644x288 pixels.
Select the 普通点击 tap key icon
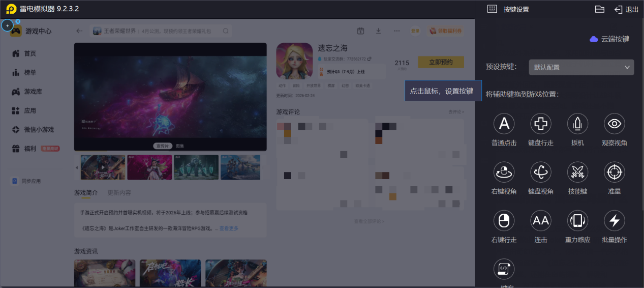click(x=504, y=124)
